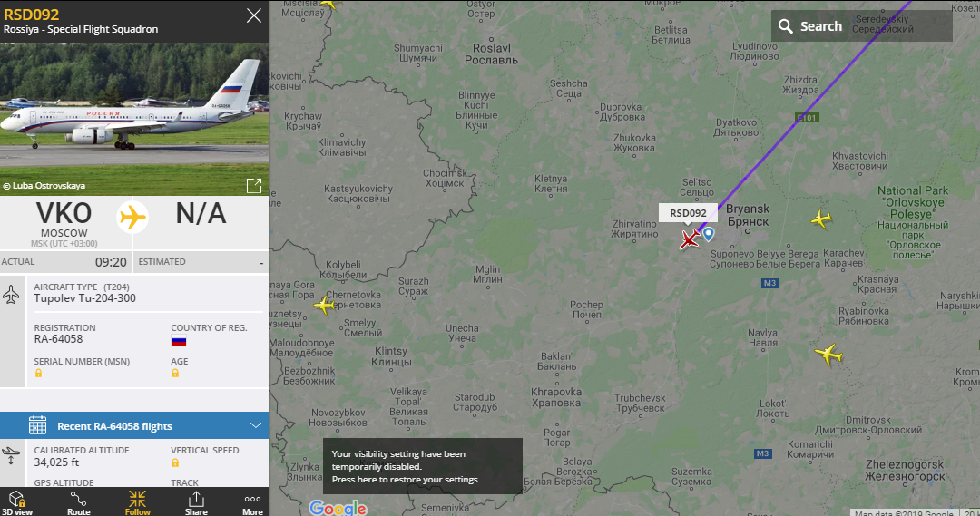
Task: Toggle Follow aircraft mode
Action: (138, 502)
